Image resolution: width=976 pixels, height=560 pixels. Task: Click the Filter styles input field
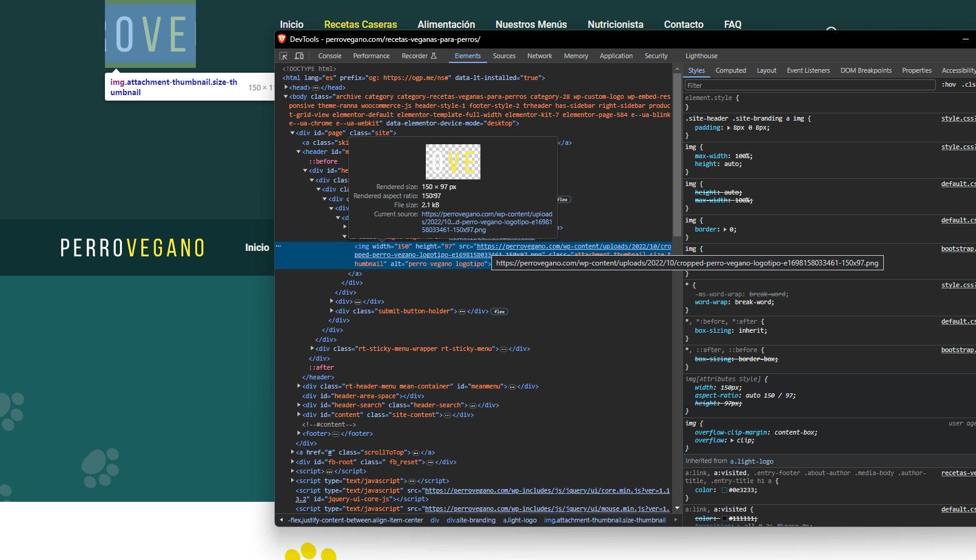810,85
